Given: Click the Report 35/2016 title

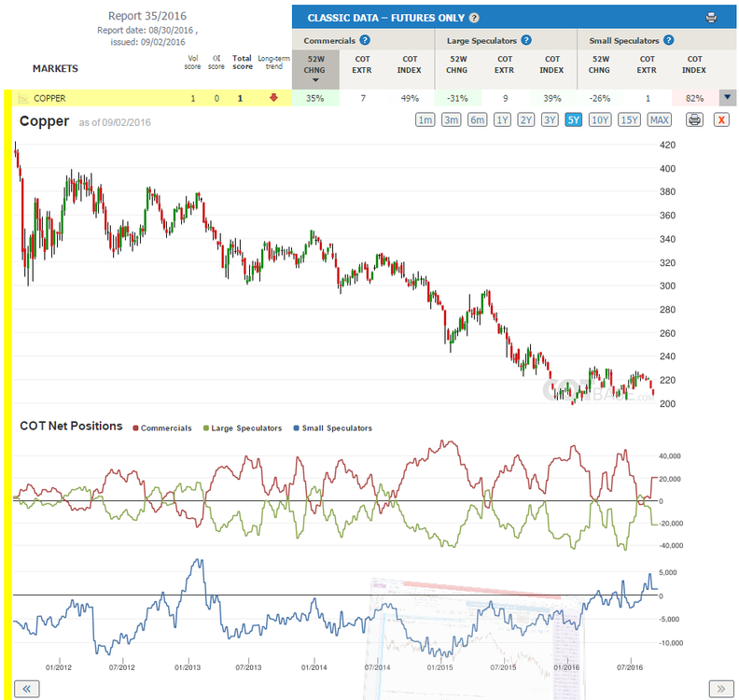Looking at the screenshot, I should (147, 16).
